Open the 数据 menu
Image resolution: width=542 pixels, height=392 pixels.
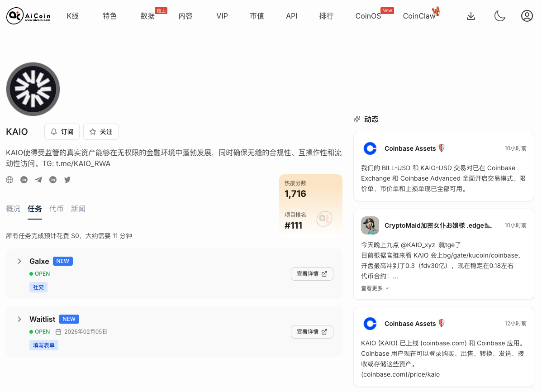tap(147, 16)
